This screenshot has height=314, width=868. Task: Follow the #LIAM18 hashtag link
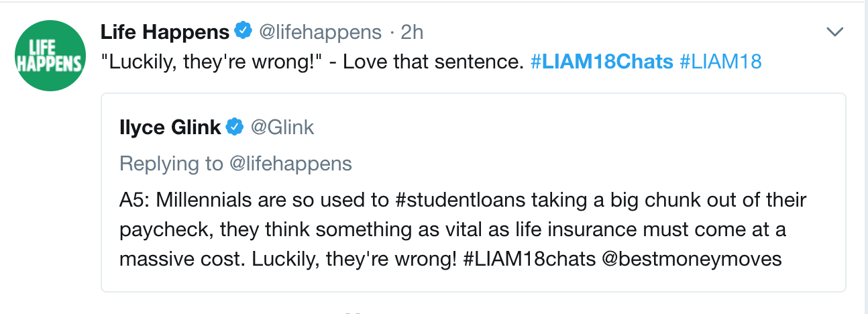point(720,62)
